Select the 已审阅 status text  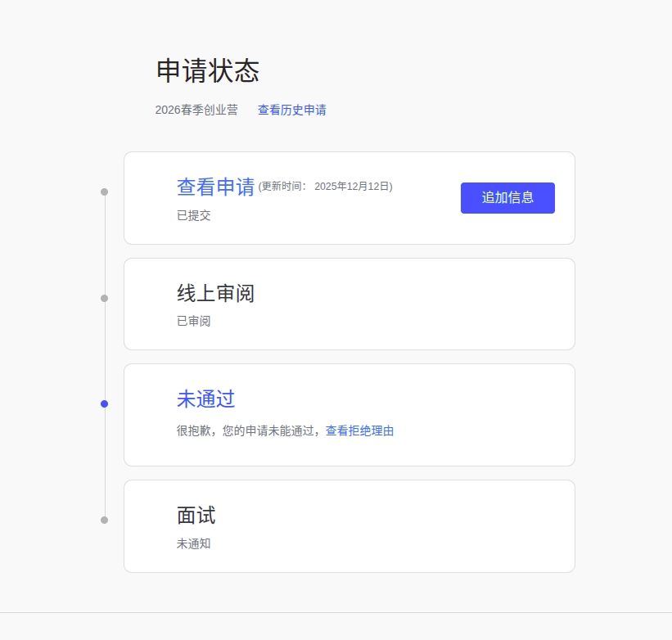click(193, 321)
